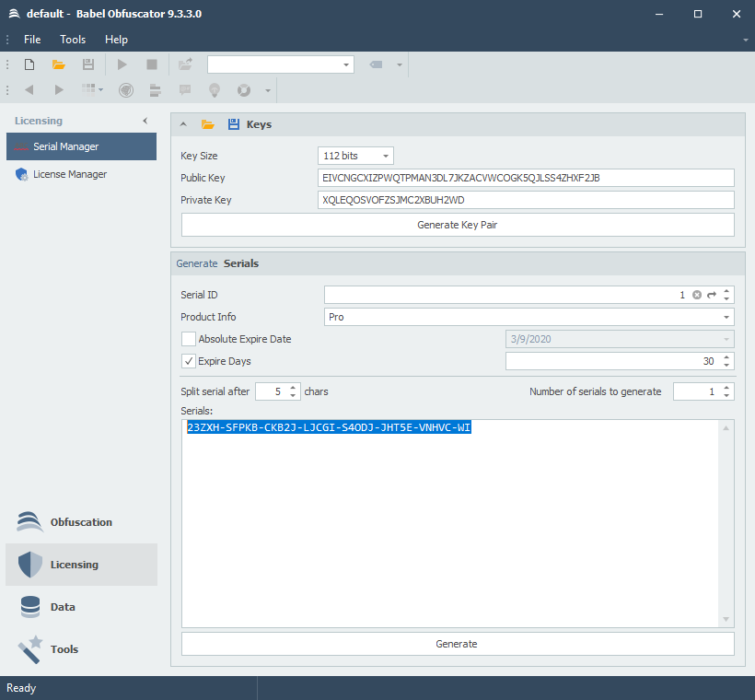This screenshot has width=755, height=700.
Task: Select the Licensing section in sidebar
Action: pos(81,565)
